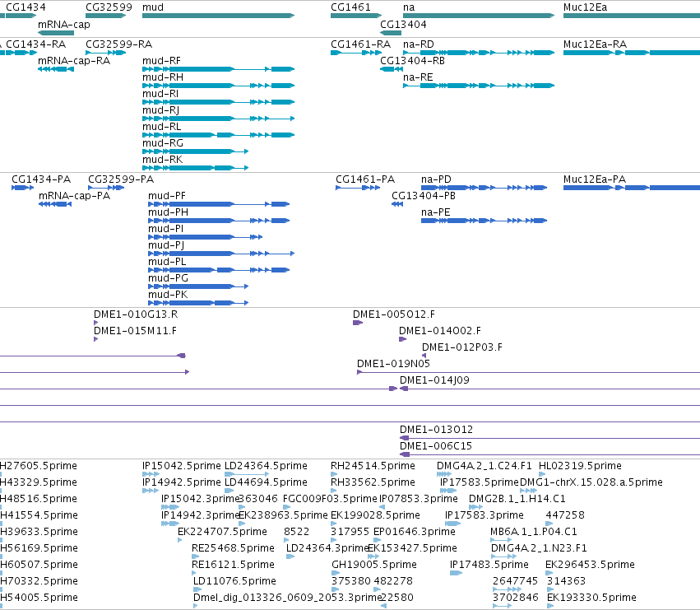Select transcript na-RD

pos(479,53)
